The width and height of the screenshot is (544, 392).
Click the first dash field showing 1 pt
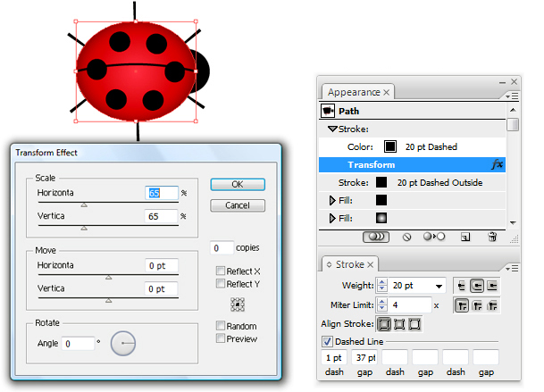tap(334, 357)
